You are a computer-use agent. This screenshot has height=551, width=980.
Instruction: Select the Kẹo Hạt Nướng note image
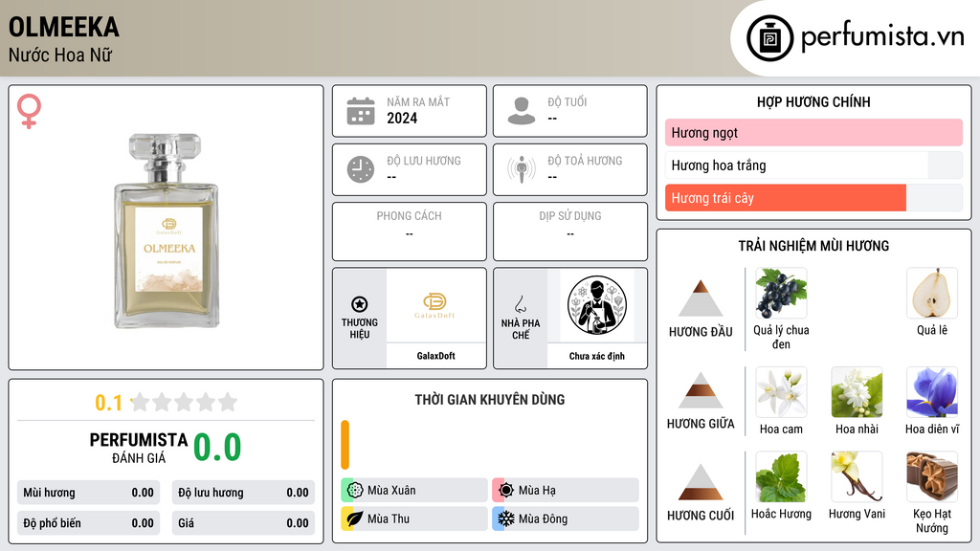point(932,476)
